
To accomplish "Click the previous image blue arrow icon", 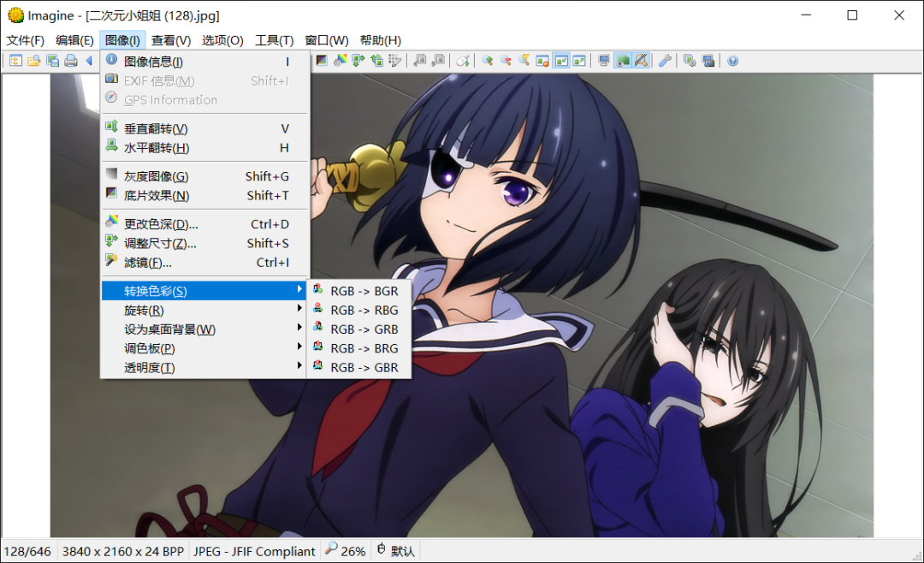I will pyautogui.click(x=89, y=61).
